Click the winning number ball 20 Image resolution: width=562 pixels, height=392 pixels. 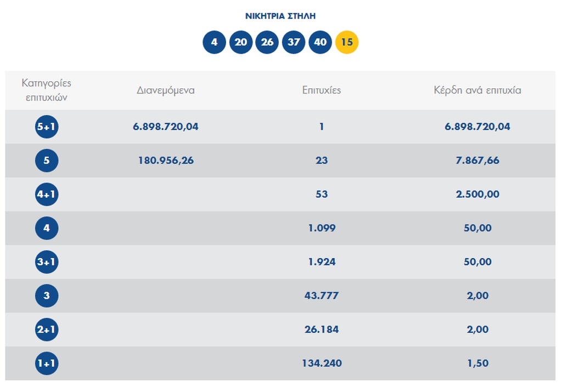point(240,42)
